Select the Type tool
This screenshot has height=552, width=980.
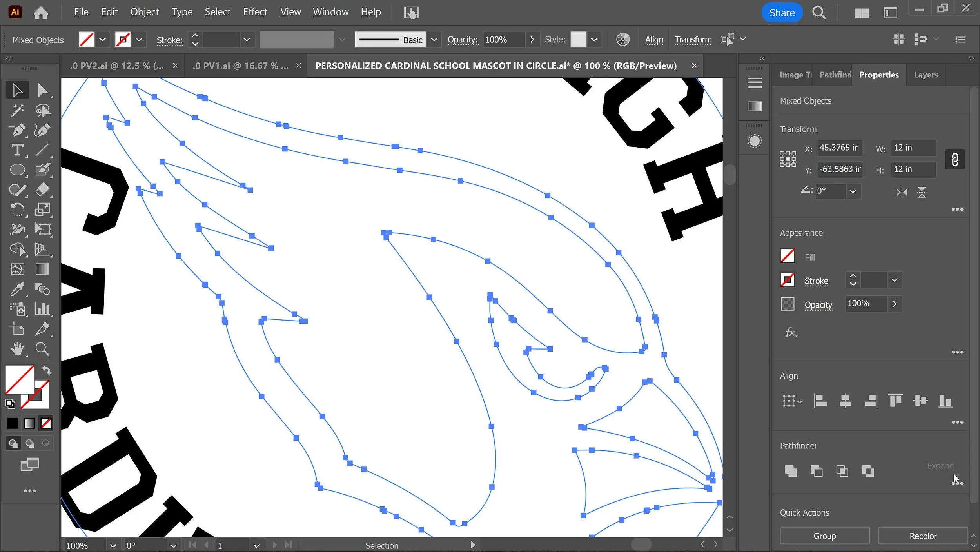tap(17, 150)
